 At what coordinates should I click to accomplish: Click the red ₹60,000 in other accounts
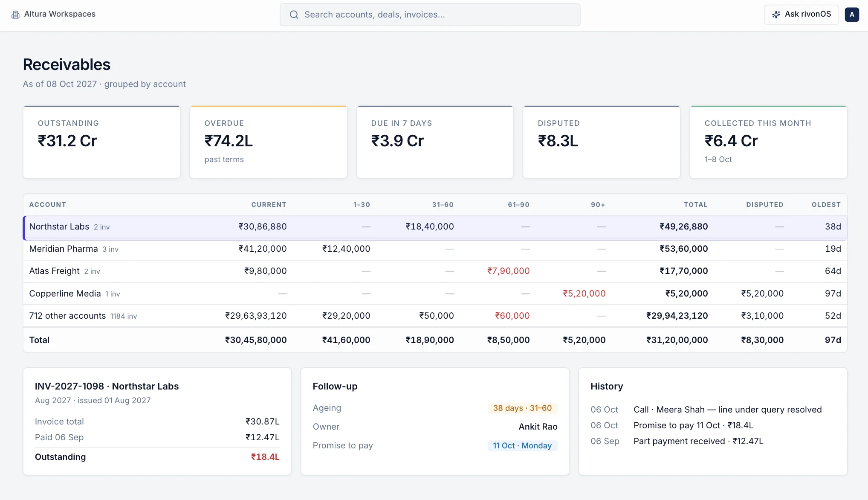click(x=512, y=316)
